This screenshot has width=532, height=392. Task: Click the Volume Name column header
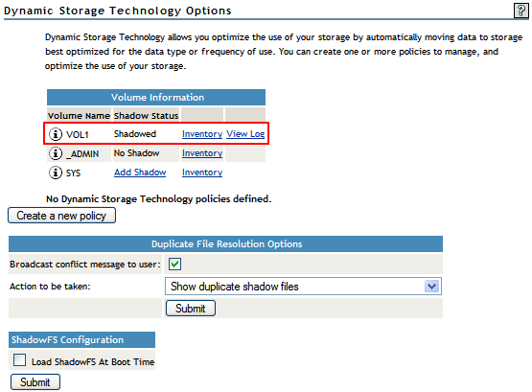(x=79, y=116)
